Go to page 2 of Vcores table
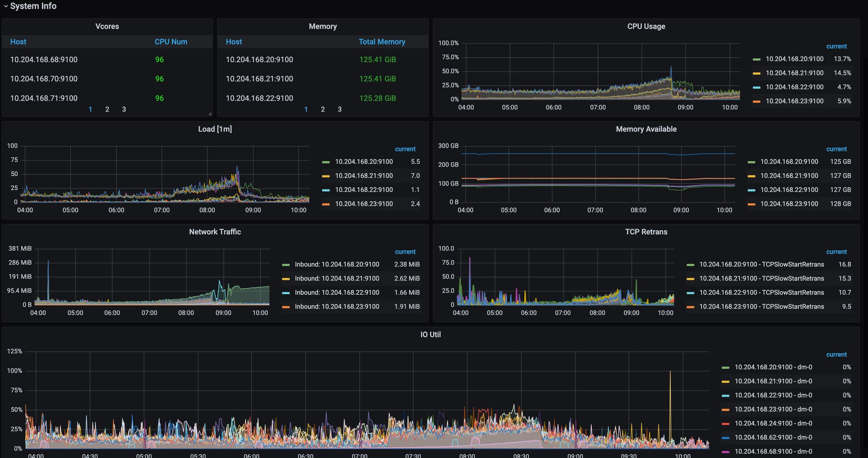The image size is (868, 458). (107, 109)
